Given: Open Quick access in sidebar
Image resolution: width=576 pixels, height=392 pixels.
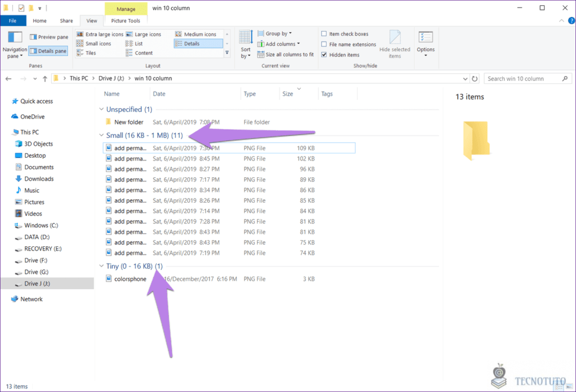Looking at the screenshot, I should (32, 101).
